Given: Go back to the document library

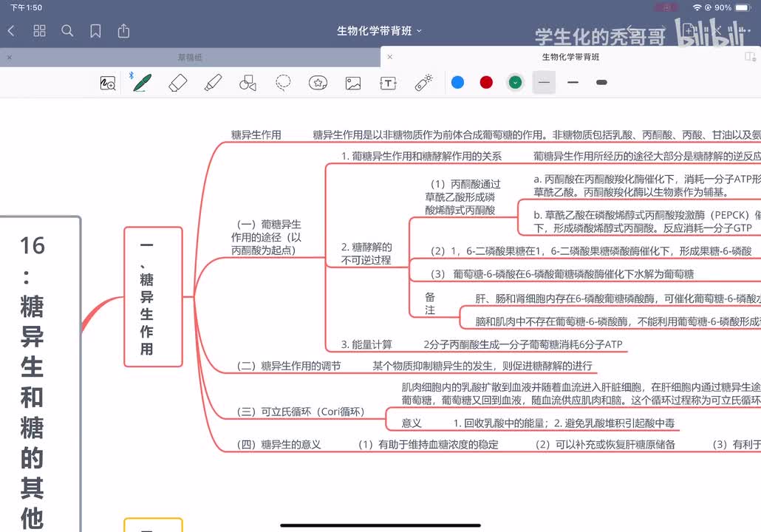Looking at the screenshot, I should [11, 31].
